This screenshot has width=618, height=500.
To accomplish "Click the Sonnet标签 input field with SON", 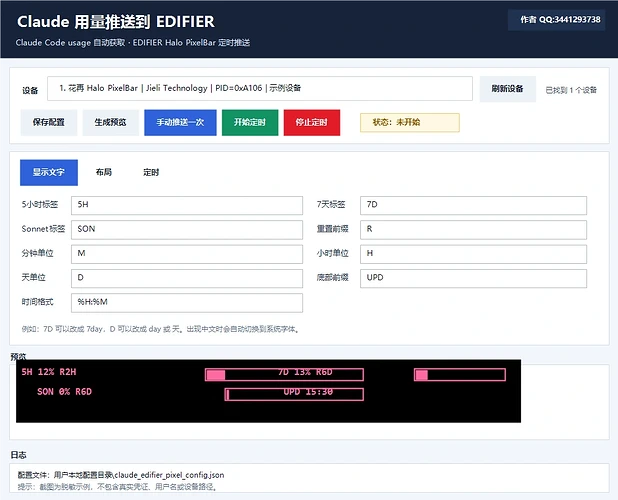I will pos(187,230).
